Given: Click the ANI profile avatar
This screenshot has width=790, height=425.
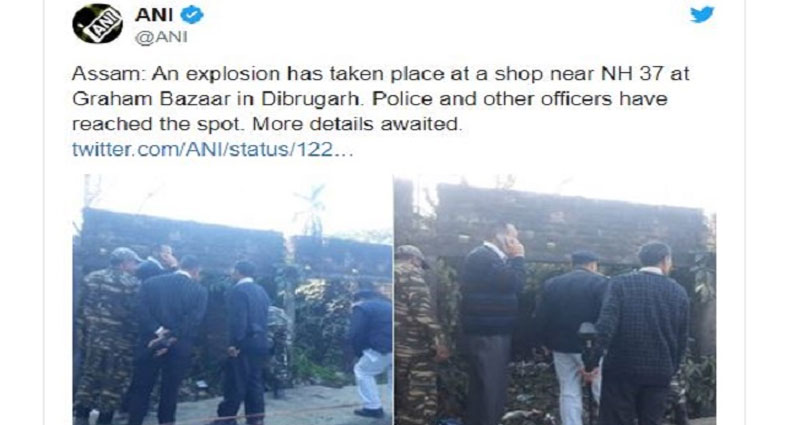Looking at the screenshot, I should coord(97,23).
